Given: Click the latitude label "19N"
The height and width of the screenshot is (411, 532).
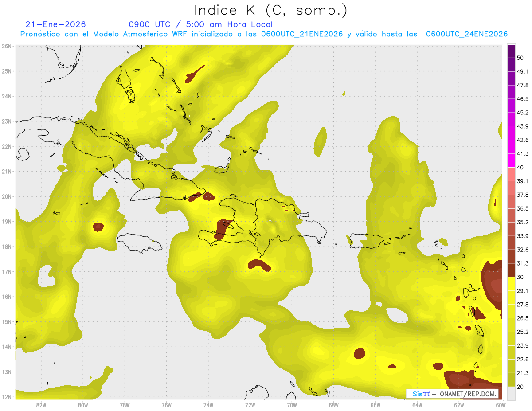Looking at the screenshot, I should click(7, 222).
